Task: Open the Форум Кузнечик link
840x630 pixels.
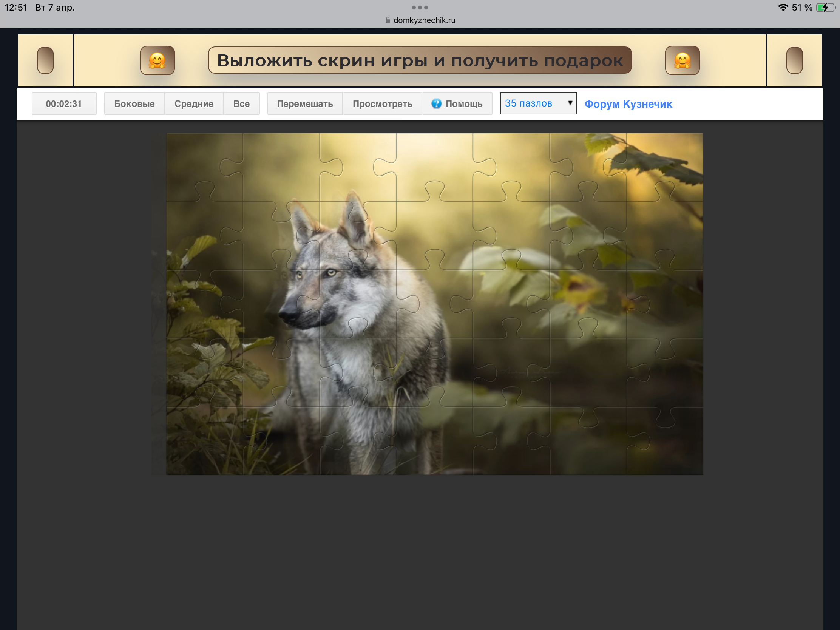Action: click(628, 104)
